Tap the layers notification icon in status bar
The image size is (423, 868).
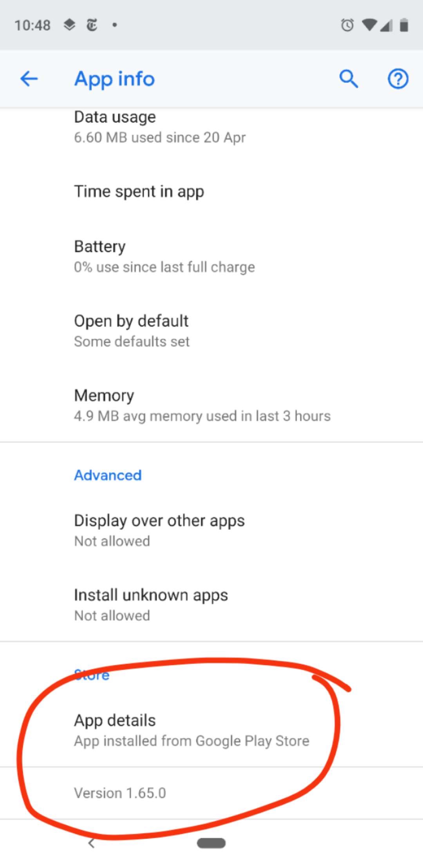(x=69, y=25)
